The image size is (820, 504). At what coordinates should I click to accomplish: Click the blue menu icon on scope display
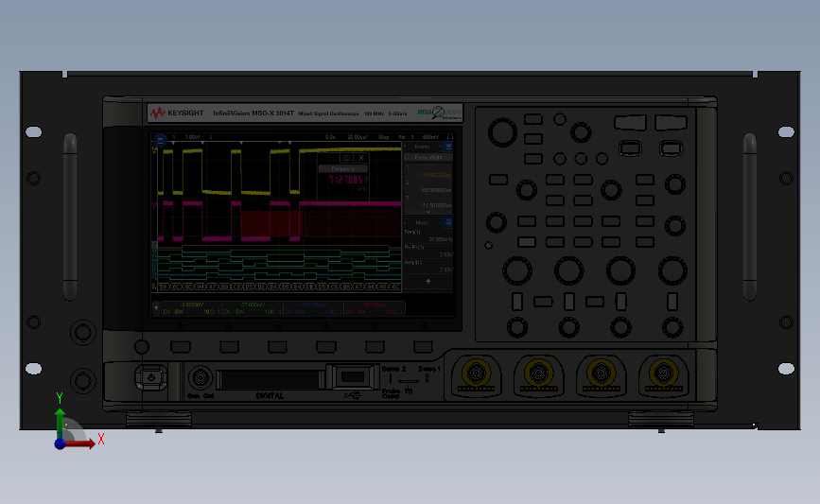(160, 140)
